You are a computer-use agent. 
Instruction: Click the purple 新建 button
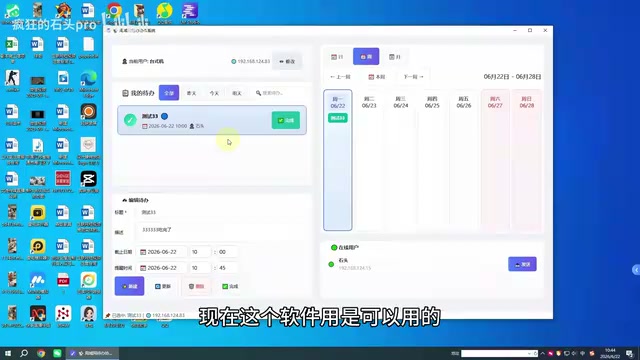[x=129, y=286]
